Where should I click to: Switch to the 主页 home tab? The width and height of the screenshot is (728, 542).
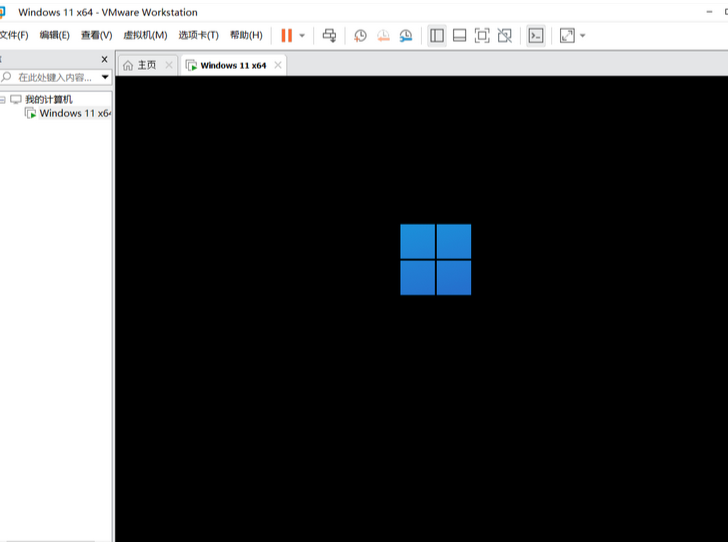pyautogui.click(x=140, y=65)
